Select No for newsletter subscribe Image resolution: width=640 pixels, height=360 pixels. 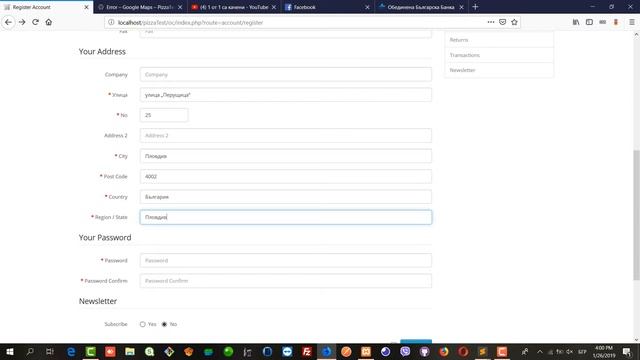(164, 324)
